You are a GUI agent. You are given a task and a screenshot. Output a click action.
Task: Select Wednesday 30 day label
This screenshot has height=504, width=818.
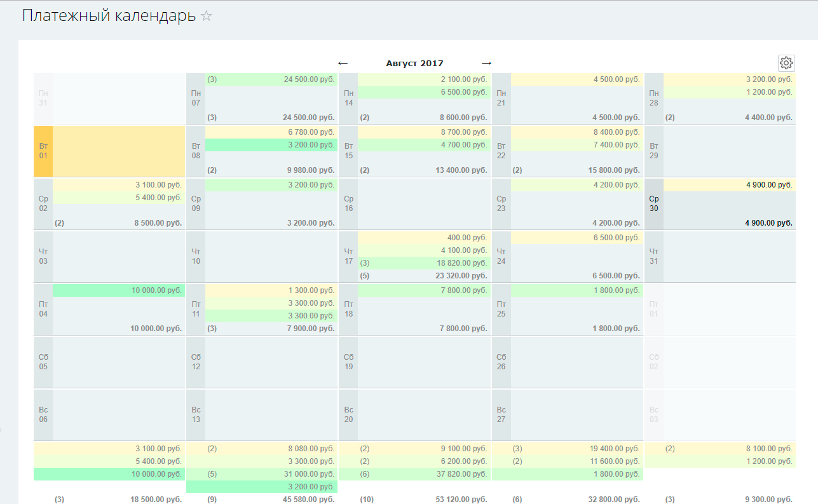click(x=654, y=203)
